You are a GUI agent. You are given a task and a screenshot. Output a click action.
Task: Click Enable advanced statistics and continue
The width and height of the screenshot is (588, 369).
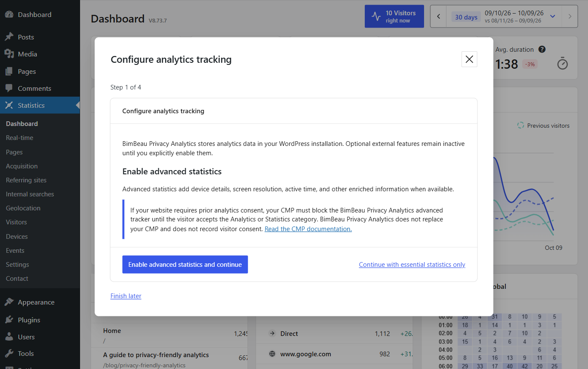point(185,264)
